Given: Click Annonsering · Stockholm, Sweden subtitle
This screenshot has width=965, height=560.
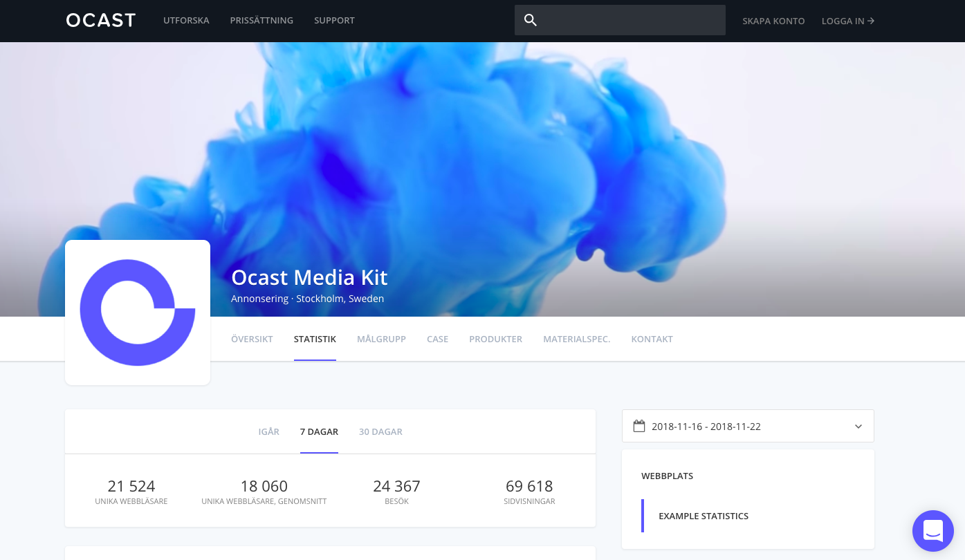Looking at the screenshot, I should click(x=307, y=299).
